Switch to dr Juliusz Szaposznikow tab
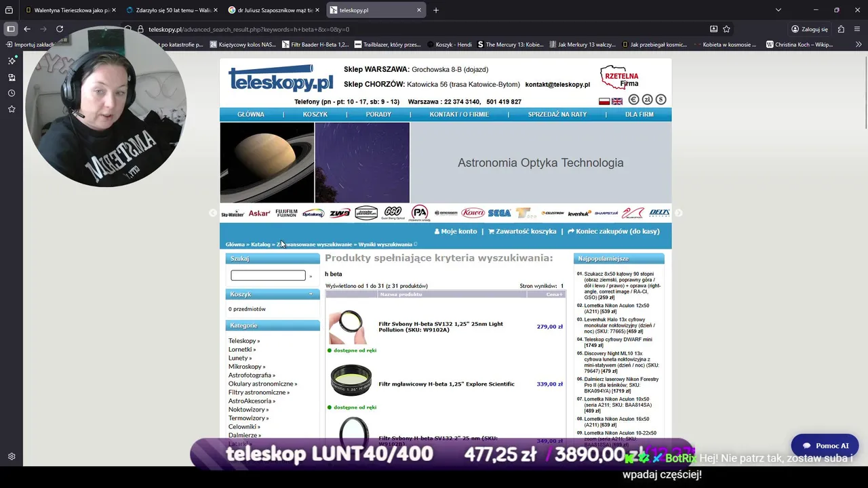This screenshot has height=488, width=868. point(275,10)
